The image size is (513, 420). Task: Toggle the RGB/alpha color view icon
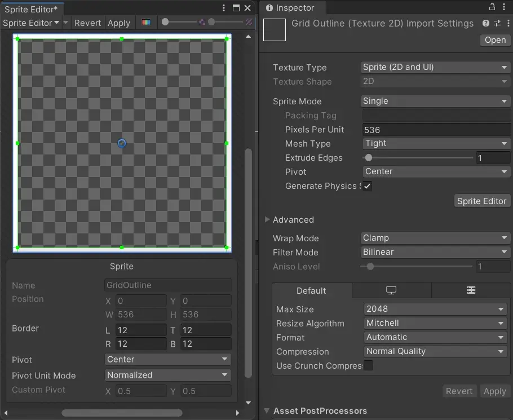coord(146,22)
